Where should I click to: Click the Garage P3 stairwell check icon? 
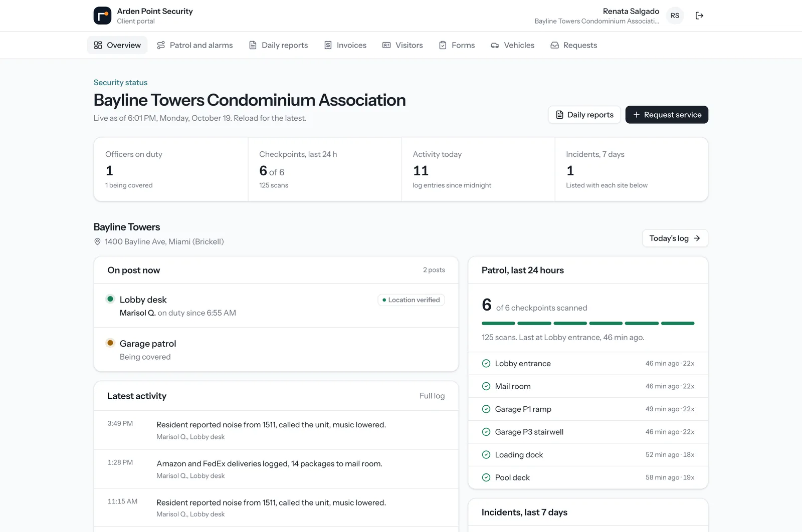[486, 432]
